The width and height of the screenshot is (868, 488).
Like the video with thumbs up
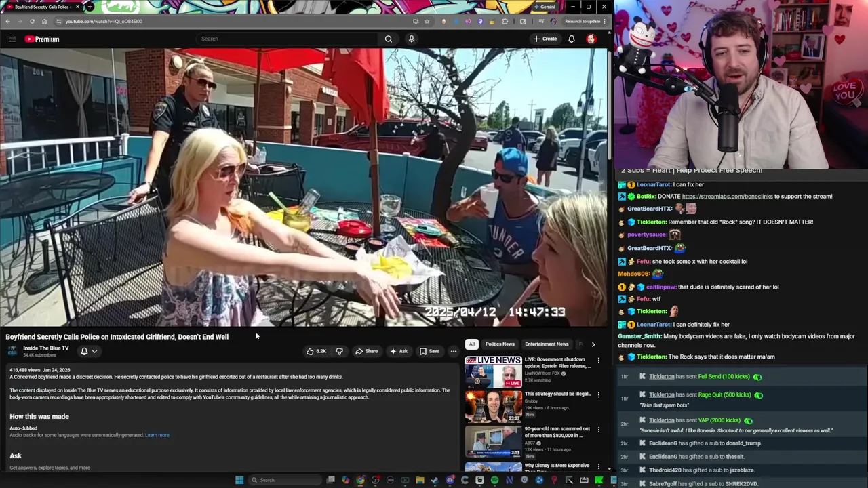coord(316,351)
